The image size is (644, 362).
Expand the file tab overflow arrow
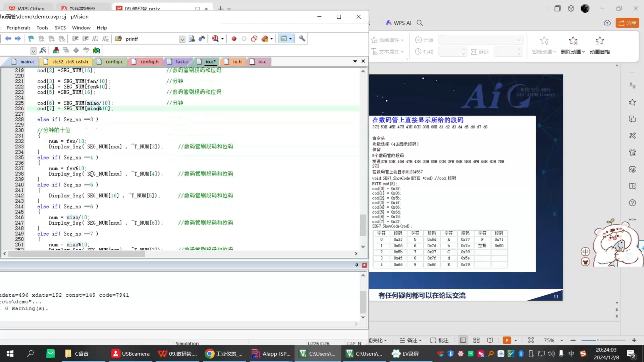355,61
